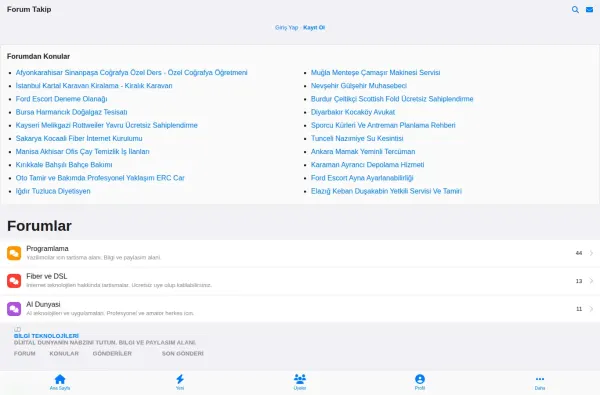The height and width of the screenshot is (395, 600).
Task: Open Diyarbakır Kocaköy Avukat topic
Action: pos(353,112)
